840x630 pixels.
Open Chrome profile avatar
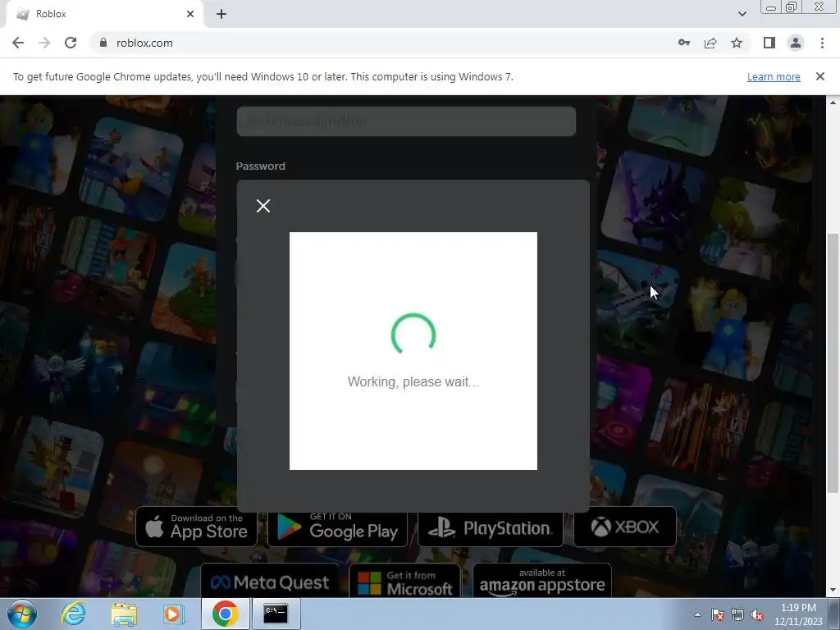coord(796,43)
